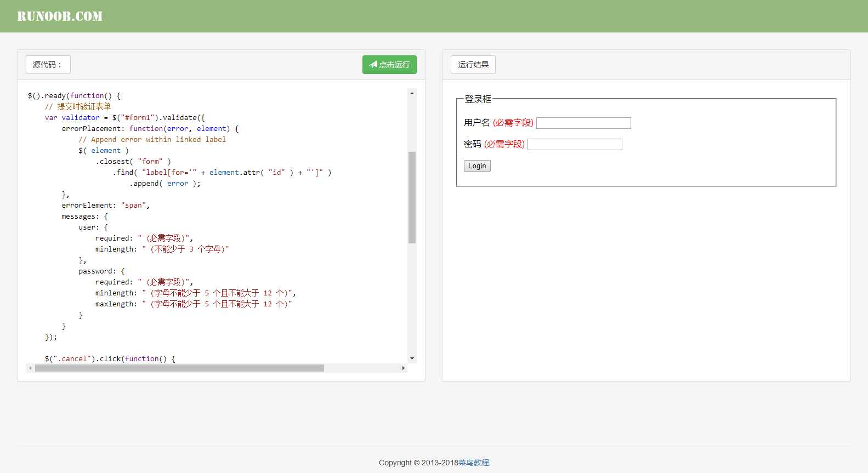The image size is (868, 473).
Task: Focus the 密码 input field
Action: [575, 144]
